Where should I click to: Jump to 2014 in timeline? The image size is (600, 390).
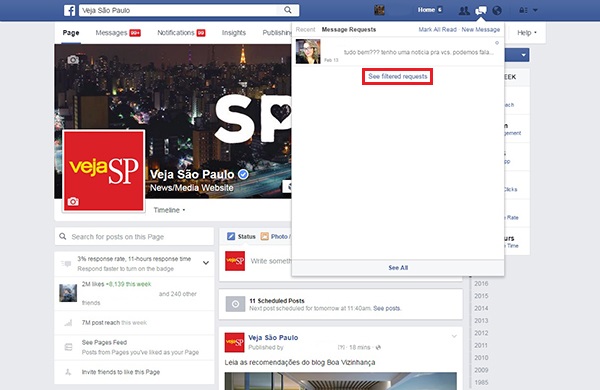(x=481, y=308)
